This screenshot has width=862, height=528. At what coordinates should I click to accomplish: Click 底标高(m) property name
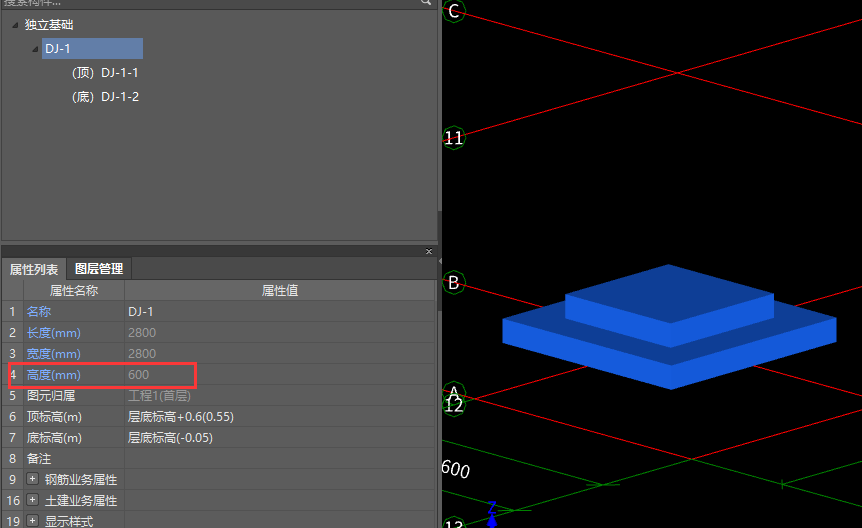(54, 437)
